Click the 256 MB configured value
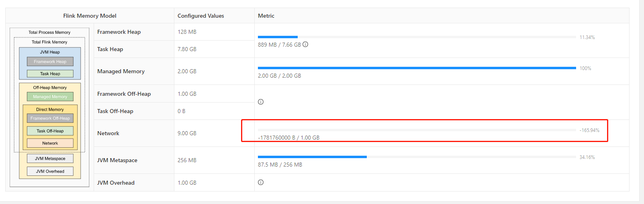 click(187, 160)
